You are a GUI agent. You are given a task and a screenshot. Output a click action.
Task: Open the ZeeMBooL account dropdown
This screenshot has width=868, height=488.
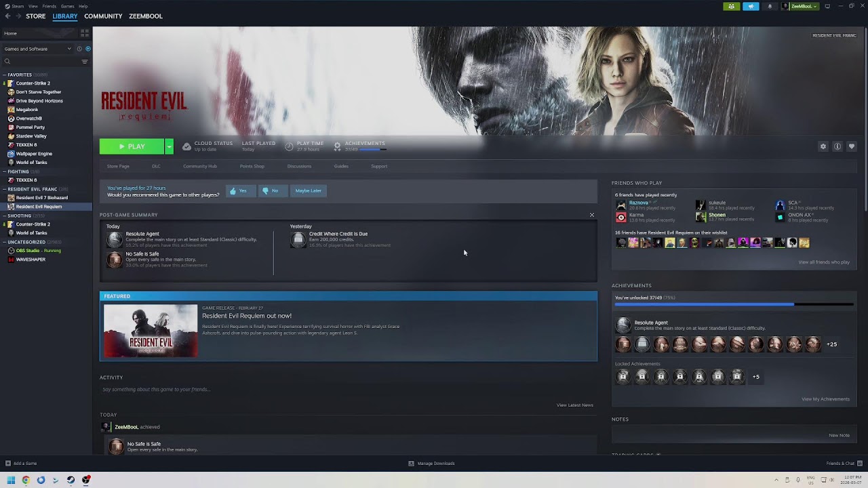tap(800, 6)
